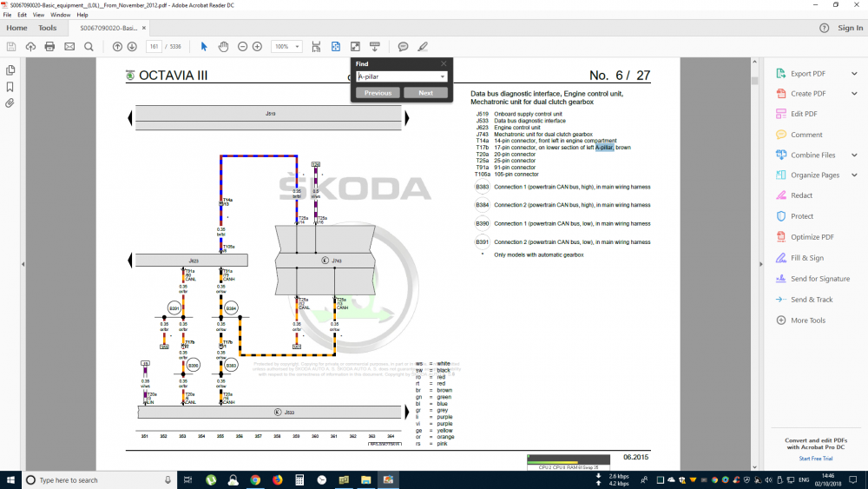Open the Find field dropdown arrow
The height and width of the screenshot is (489, 868).
443,77
